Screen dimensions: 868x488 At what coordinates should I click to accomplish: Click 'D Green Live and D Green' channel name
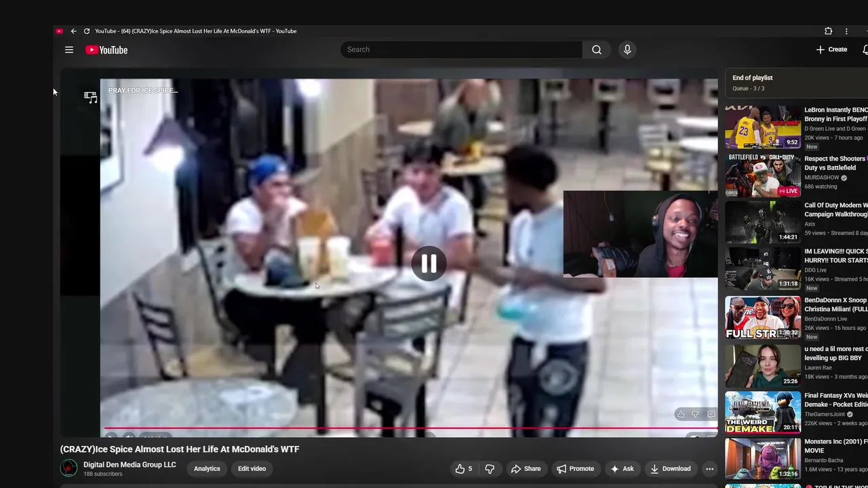point(835,129)
